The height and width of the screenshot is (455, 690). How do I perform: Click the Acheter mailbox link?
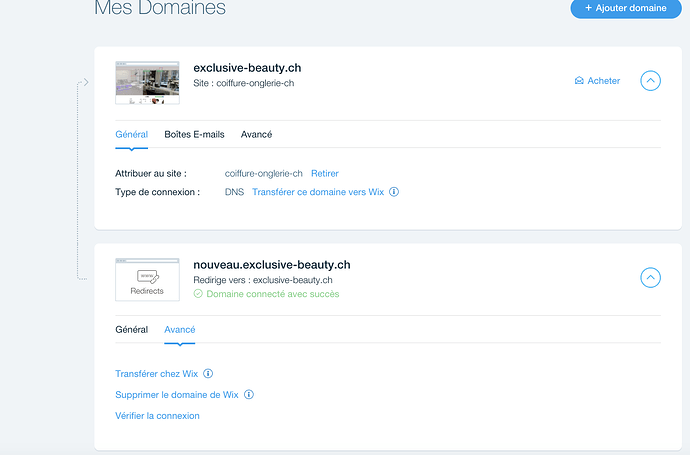597,81
